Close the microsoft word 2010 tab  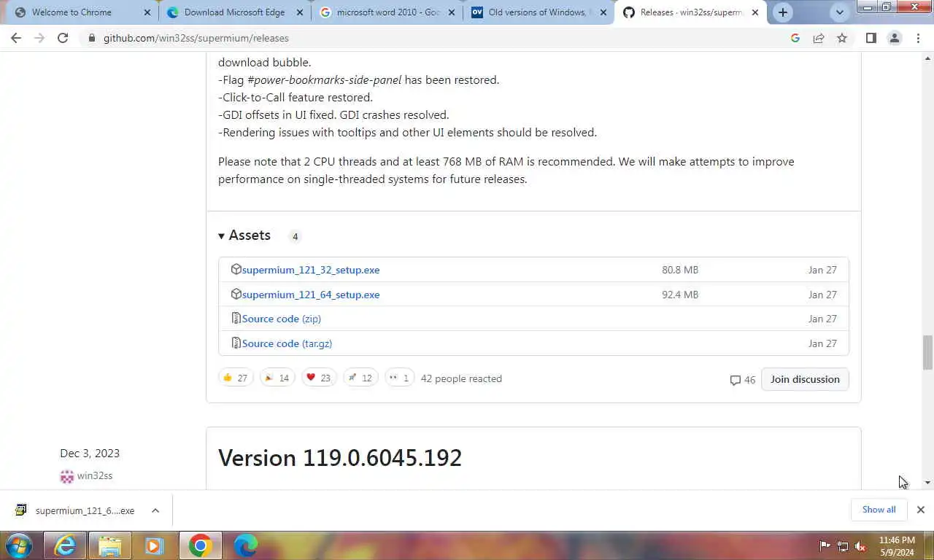click(x=451, y=12)
